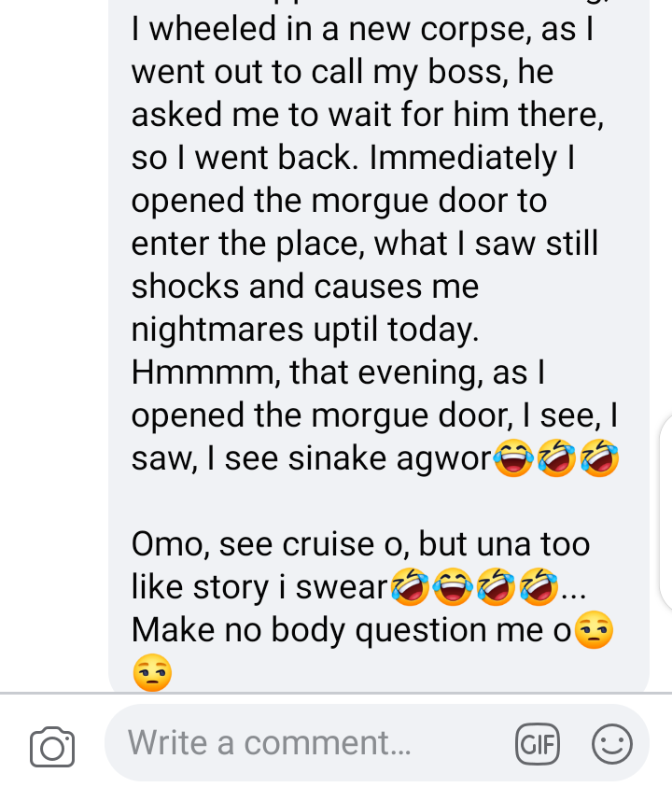The height and width of the screenshot is (787, 672).
Task: Tap the unamused emoji after question me o
Action: tap(594, 630)
